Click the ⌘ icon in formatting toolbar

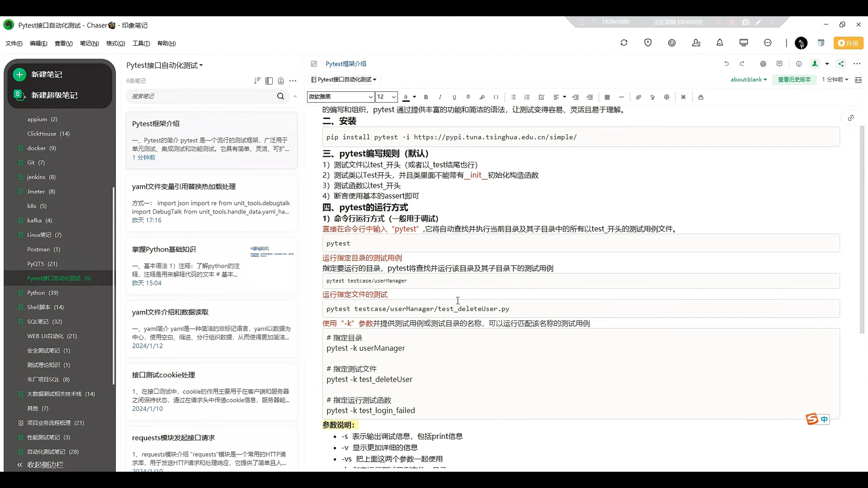coord(684,97)
